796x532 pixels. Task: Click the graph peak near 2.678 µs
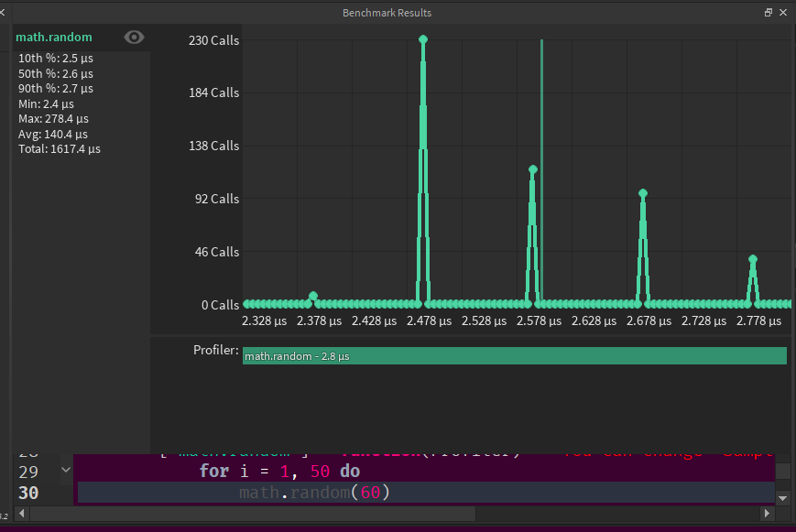pyautogui.click(x=643, y=193)
